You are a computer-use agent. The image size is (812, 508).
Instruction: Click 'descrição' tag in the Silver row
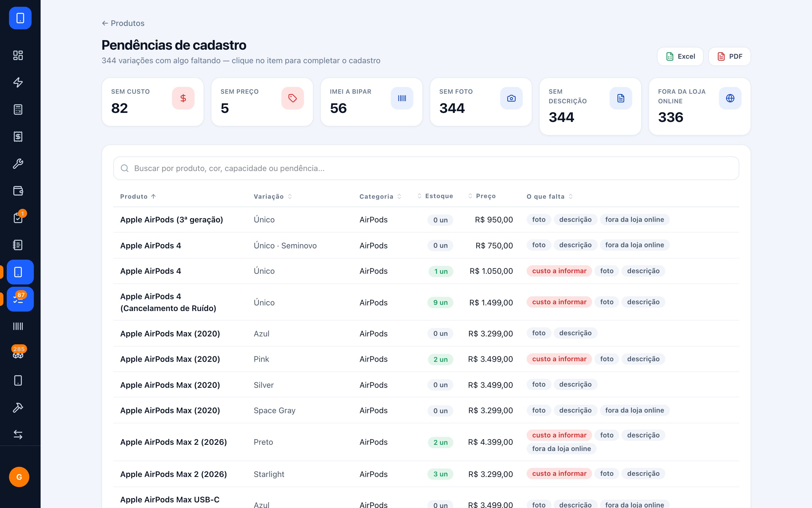coord(575,384)
